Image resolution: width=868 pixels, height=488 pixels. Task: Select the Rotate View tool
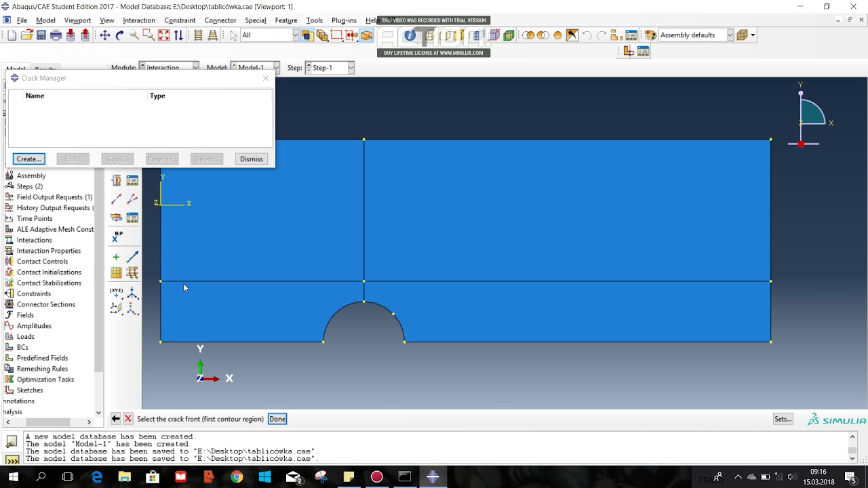click(119, 35)
